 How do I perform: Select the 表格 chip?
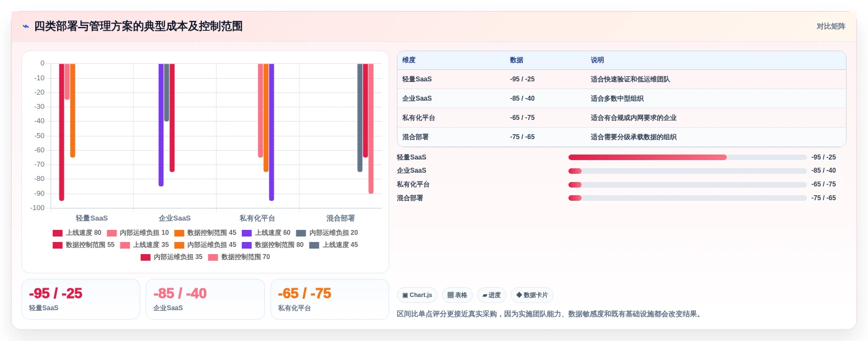click(x=457, y=295)
